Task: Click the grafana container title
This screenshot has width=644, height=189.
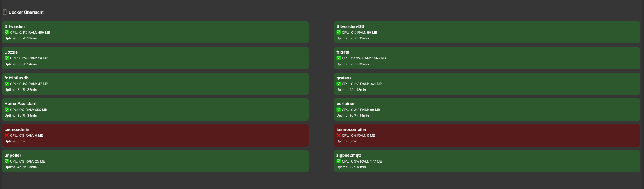Action: [x=344, y=78]
